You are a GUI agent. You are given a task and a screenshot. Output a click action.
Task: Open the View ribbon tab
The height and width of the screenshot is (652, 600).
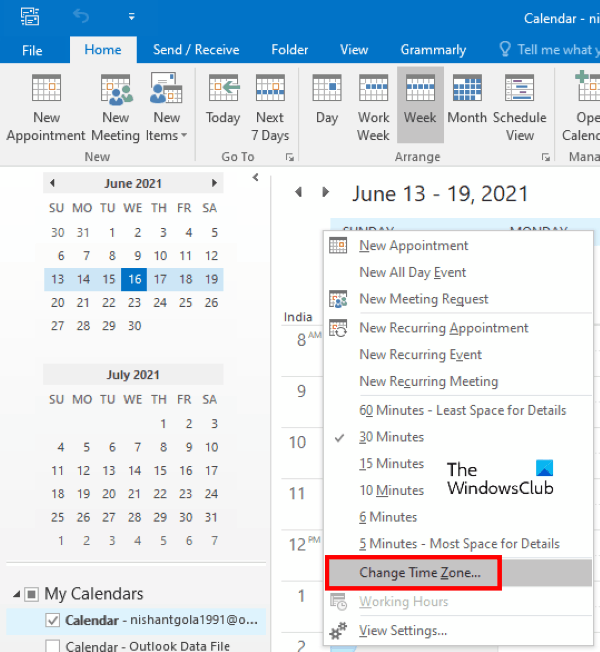[354, 50]
